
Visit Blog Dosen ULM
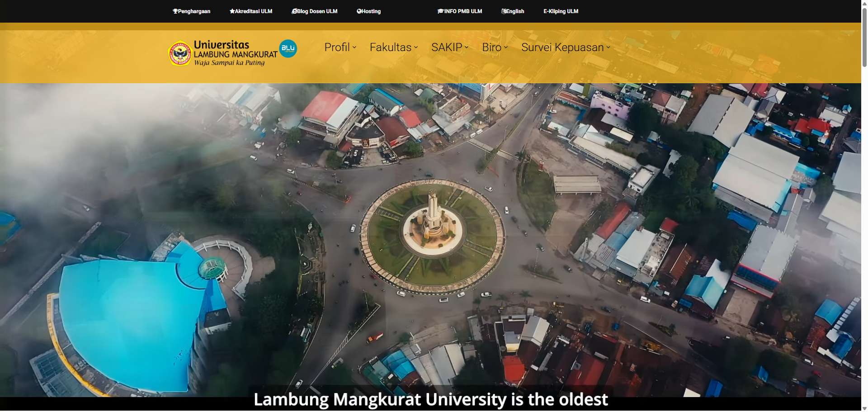tap(315, 11)
